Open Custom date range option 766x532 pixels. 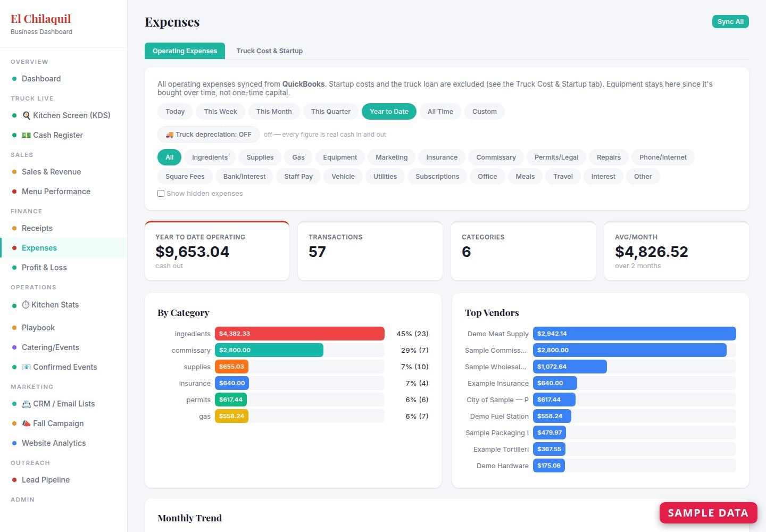click(485, 112)
